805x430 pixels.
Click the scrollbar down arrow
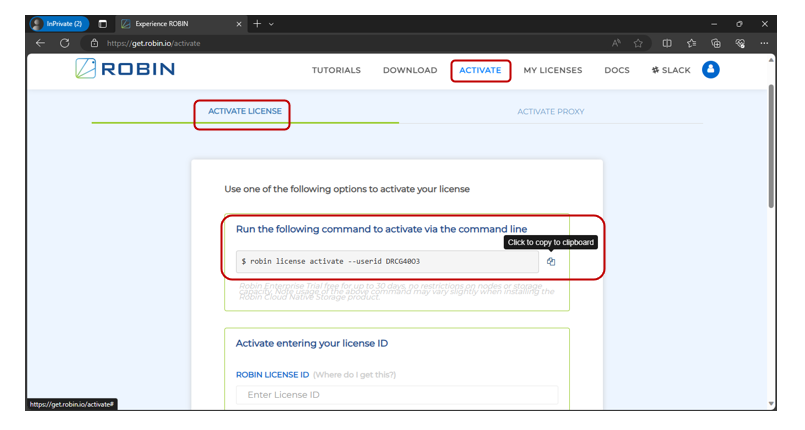(x=771, y=404)
